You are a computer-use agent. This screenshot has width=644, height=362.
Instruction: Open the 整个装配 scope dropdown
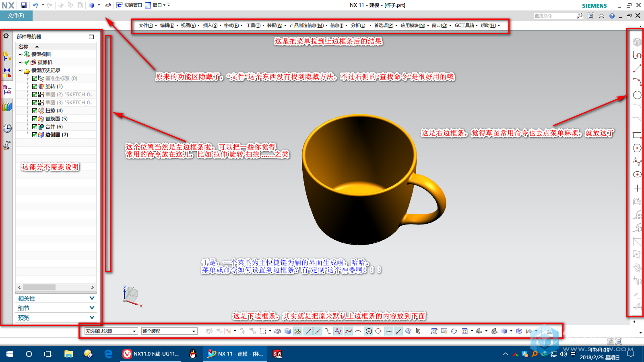pos(169,331)
